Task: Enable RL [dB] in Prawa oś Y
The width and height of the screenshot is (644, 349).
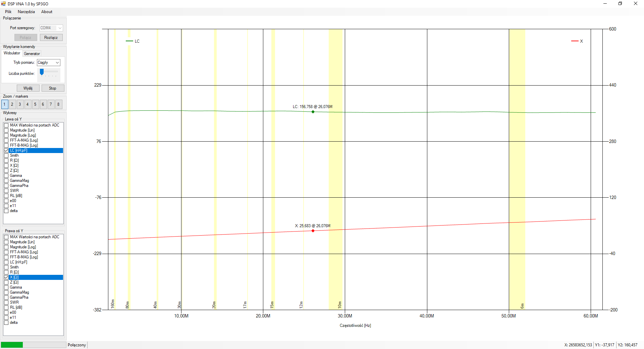Action: pos(6,307)
